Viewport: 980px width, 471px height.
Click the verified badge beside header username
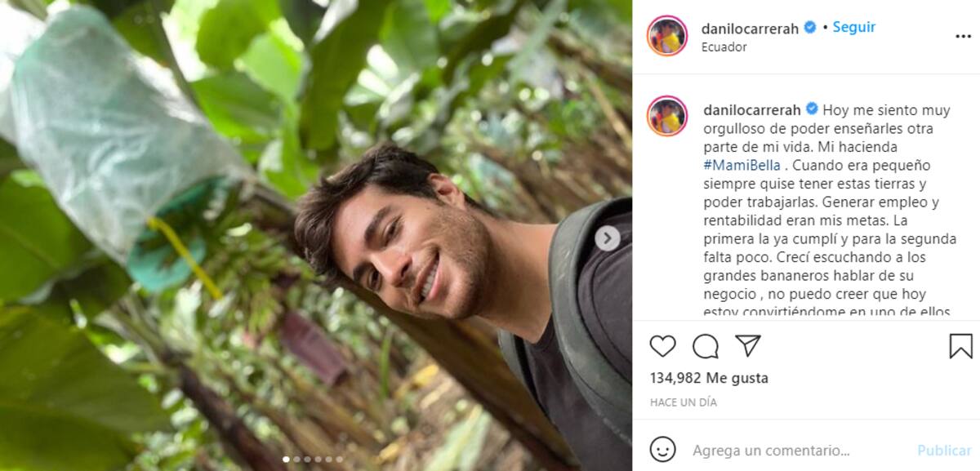810,28
